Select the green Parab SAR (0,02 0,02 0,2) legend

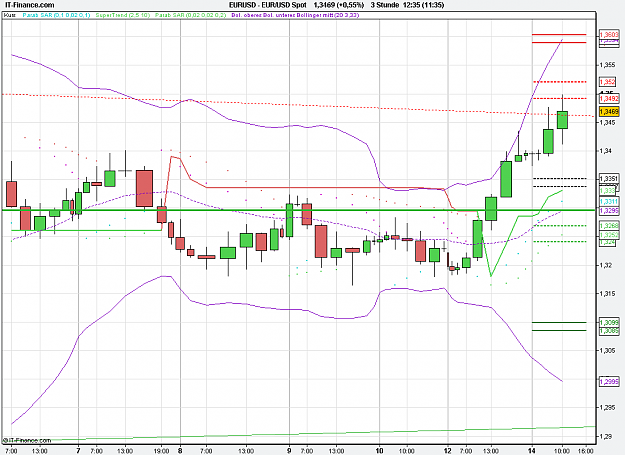pyautogui.click(x=191, y=15)
